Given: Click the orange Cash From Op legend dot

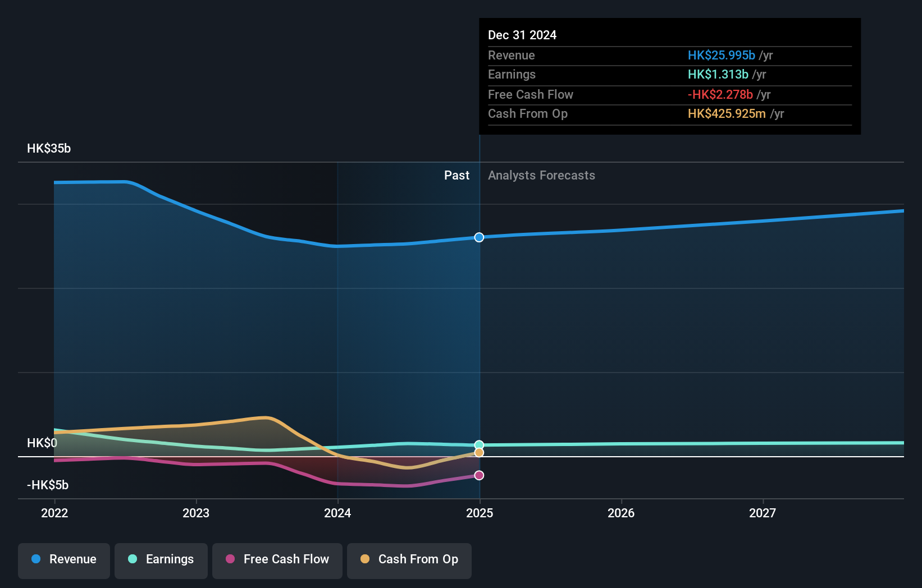Looking at the screenshot, I should [x=365, y=559].
